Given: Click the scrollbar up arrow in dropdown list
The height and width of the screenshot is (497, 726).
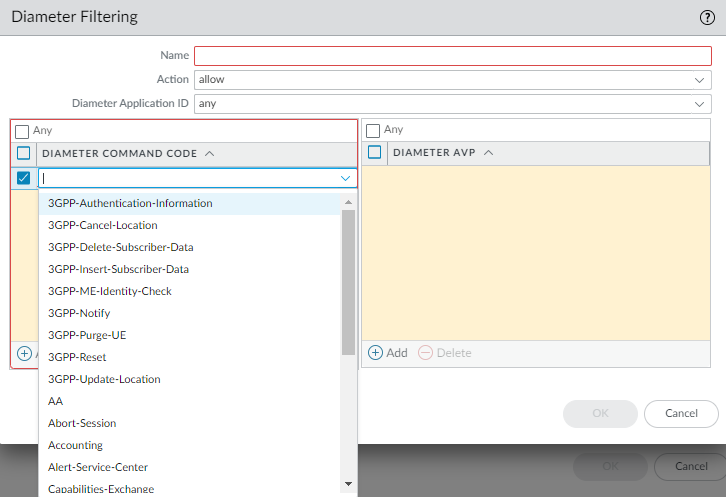Looking at the screenshot, I should 348,201.
